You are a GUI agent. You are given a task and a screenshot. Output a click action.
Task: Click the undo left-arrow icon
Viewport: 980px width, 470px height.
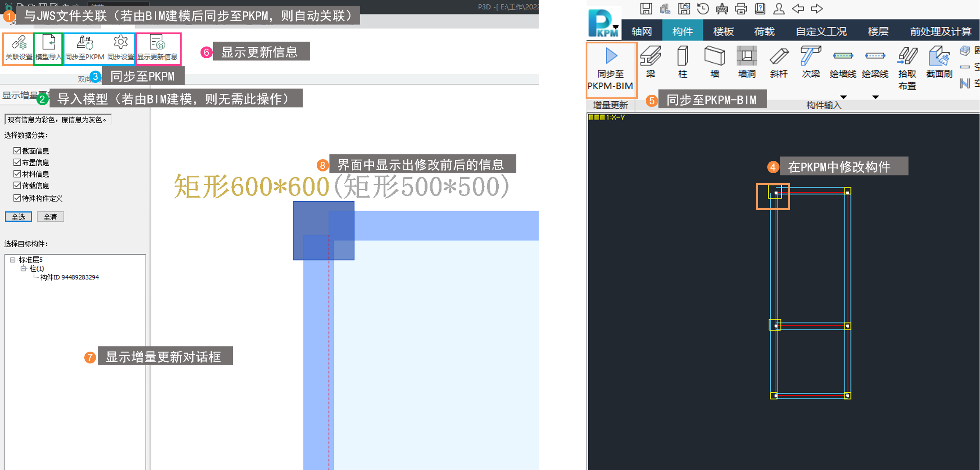click(798, 9)
